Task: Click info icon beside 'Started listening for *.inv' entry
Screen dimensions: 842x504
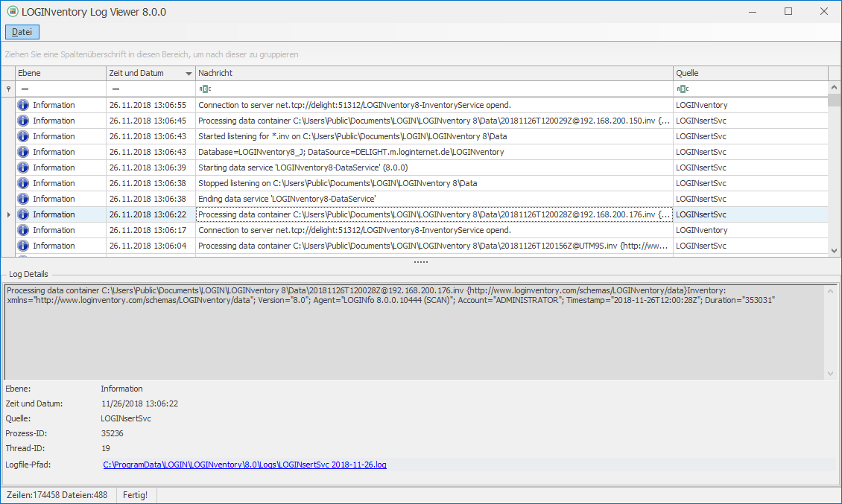Action: [23, 136]
